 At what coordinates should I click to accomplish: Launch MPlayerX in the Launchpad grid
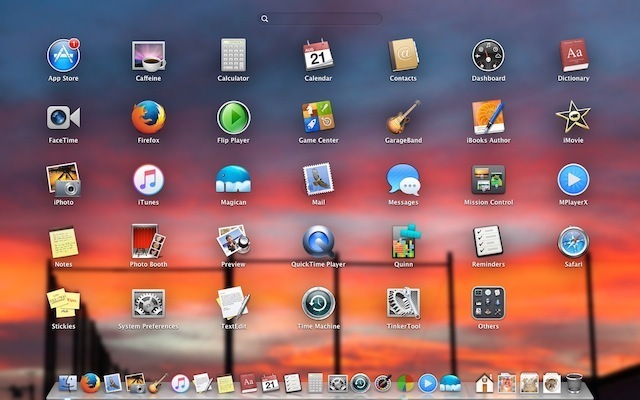[x=573, y=180]
